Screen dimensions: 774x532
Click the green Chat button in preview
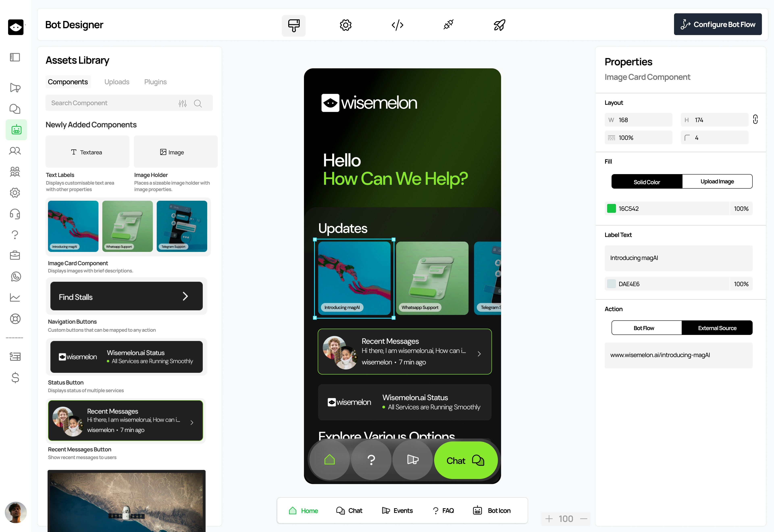pos(466,461)
